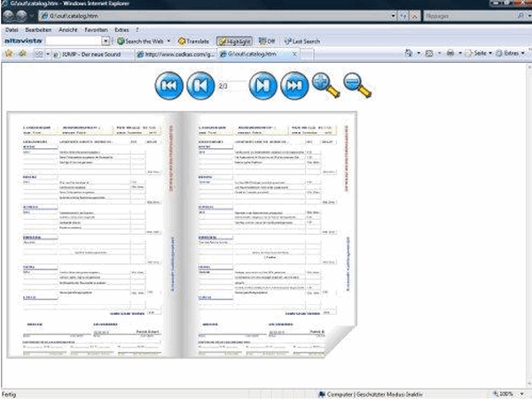Jump to the first catalog page
The height and width of the screenshot is (399, 532).
[x=168, y=86]
